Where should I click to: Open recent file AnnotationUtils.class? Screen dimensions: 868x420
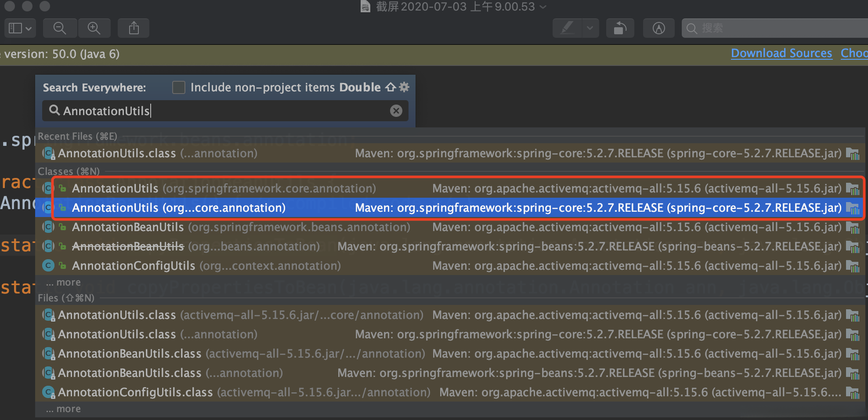[x=450, y=153]
